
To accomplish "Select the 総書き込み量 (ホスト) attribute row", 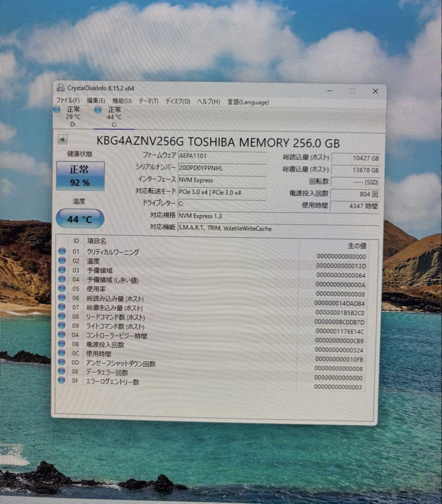I will coord(212,309).
